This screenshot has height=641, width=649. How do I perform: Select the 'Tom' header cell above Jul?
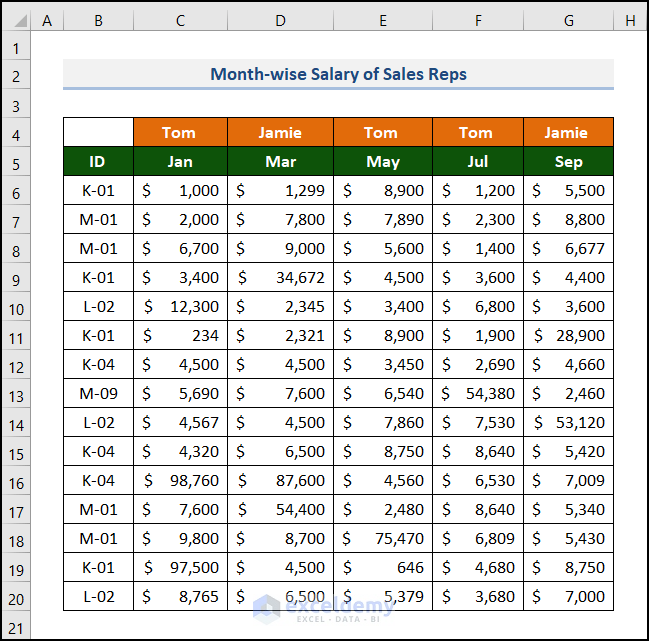point(478,132)
